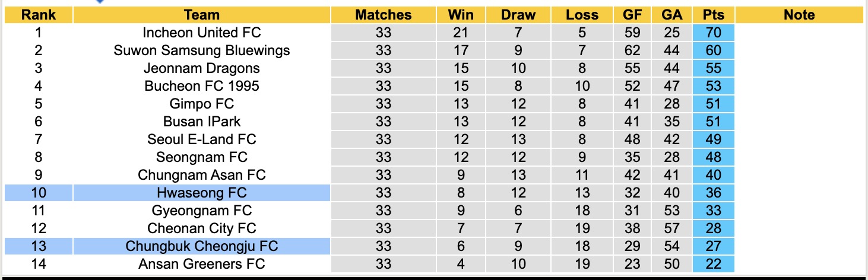Viewport: 868px width, 280px height.
Task: Click the Bucheon FC 1995 team name
Action: coord(202,86)
